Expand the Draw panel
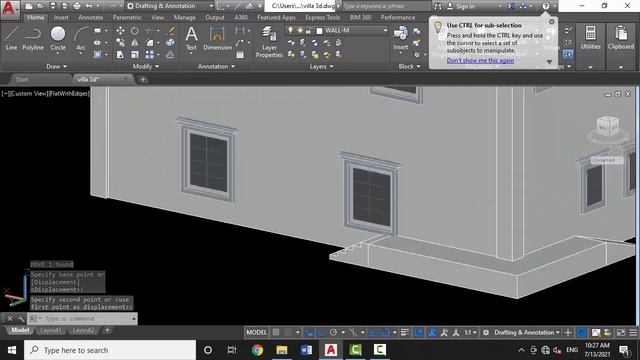This screenshot has width=640, height=360. click(56, 66)
